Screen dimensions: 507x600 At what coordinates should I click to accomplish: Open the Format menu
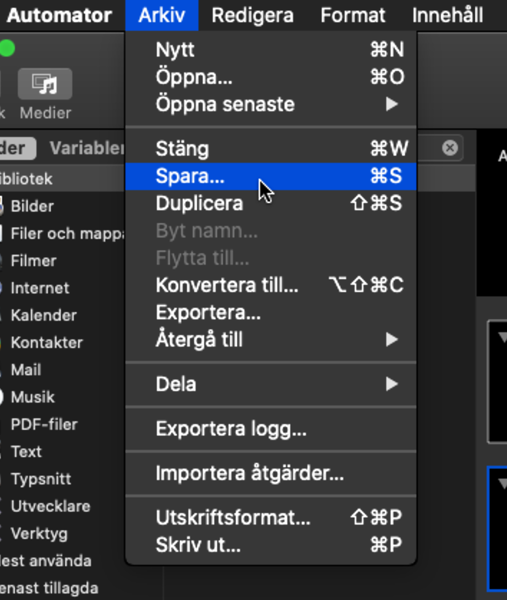tap(353, 15)
